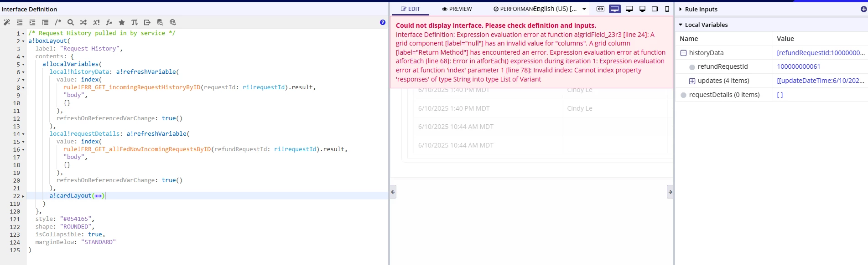Click line 16 rule FRR_GET_allFedNowIncomingRequestsByID
868x265 pixels.
[137, 149]
